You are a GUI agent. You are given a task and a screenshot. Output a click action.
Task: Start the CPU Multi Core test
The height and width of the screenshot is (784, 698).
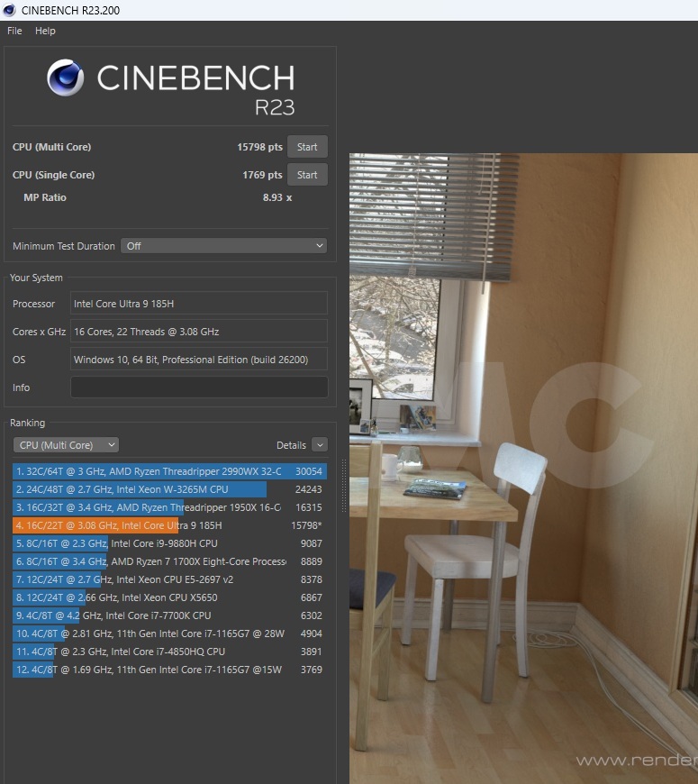tap(307, 147)
